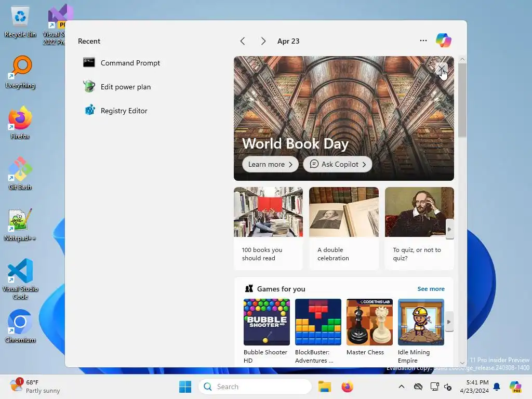The image size is (532, 399).
Task: Open Idle Mining Empire game tile
Action: pos(421,331)
